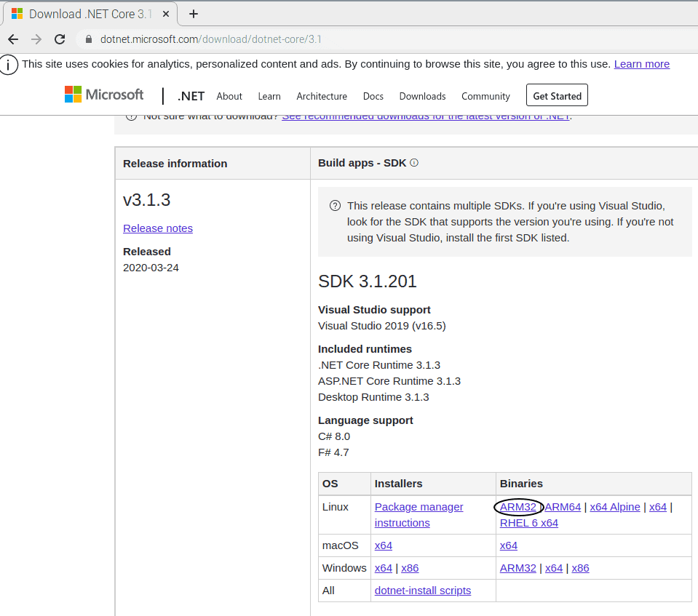Click Desktop Runtime 3.1.3 text
Image resolution: width=698 pixels, height=616 pixels.
(x=373, y=397)
